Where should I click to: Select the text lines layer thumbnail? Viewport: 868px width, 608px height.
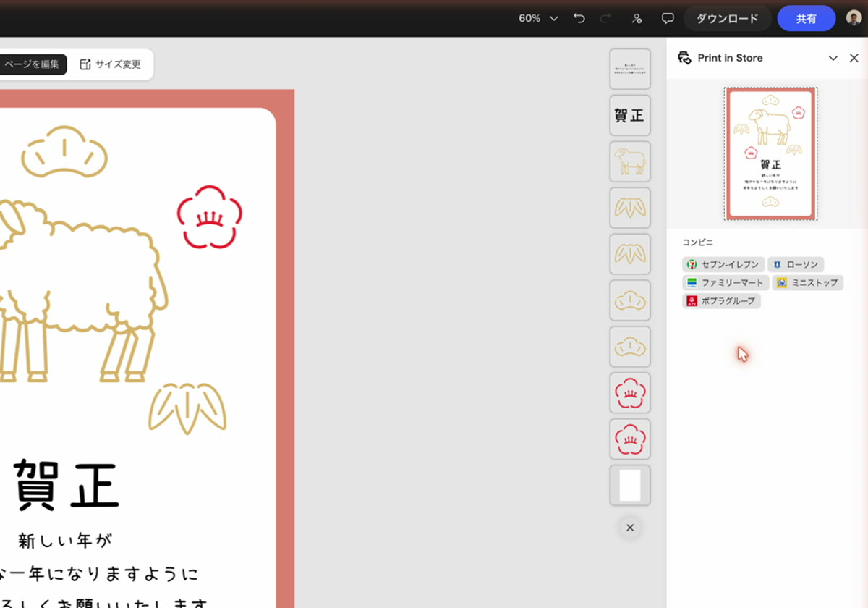tap(630, 69)
